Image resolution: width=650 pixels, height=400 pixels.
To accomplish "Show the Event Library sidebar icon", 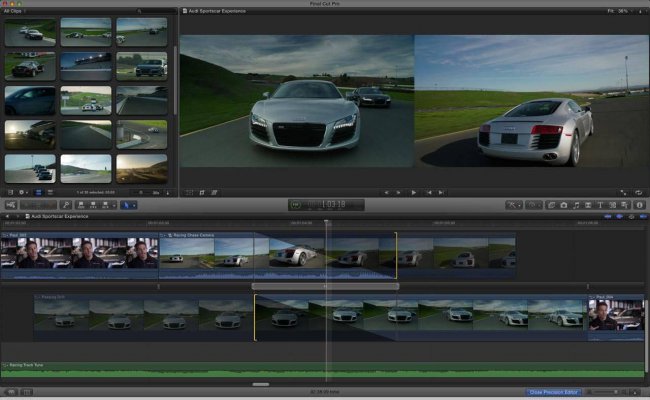I will [11, 192].
